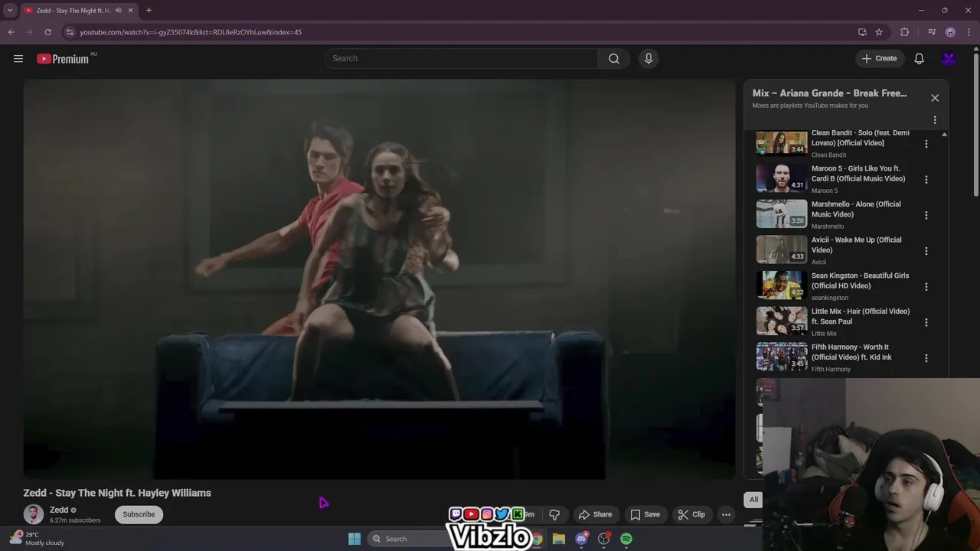Viewport: 980px width, 551px height.
Task: Play Clean Bandit Solo thumbnail
Action: click(782, 143)
